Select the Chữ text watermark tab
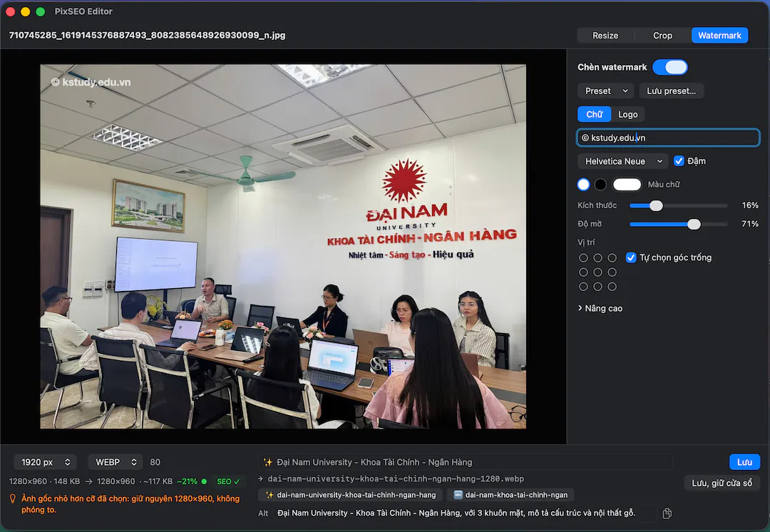770x532 pixels. point(594,114)
